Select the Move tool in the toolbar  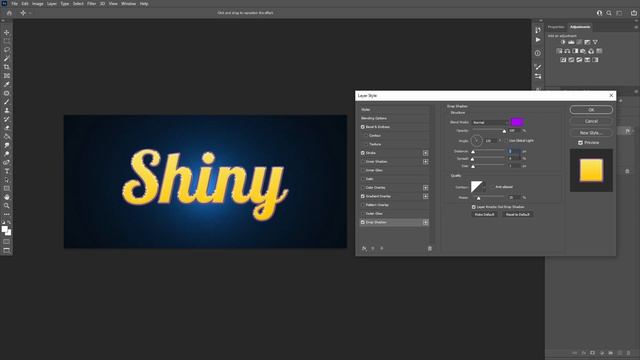point(7,32)
